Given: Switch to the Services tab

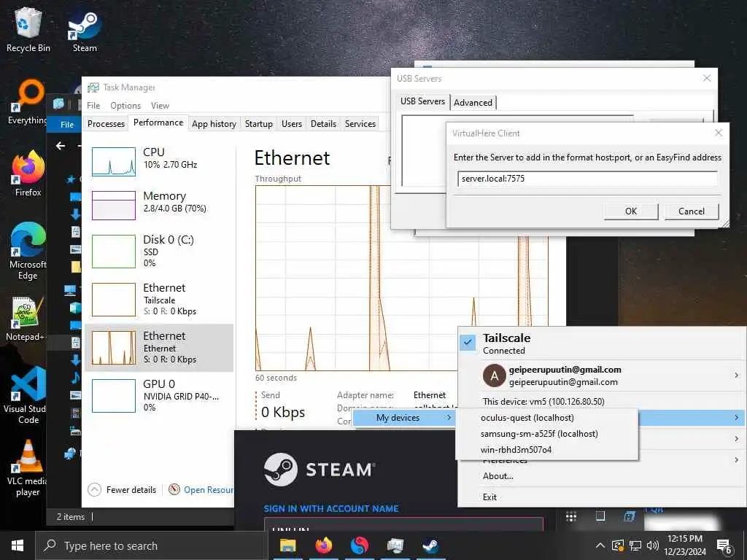Looking at the screenshot, I should click(x=360, y=124).
